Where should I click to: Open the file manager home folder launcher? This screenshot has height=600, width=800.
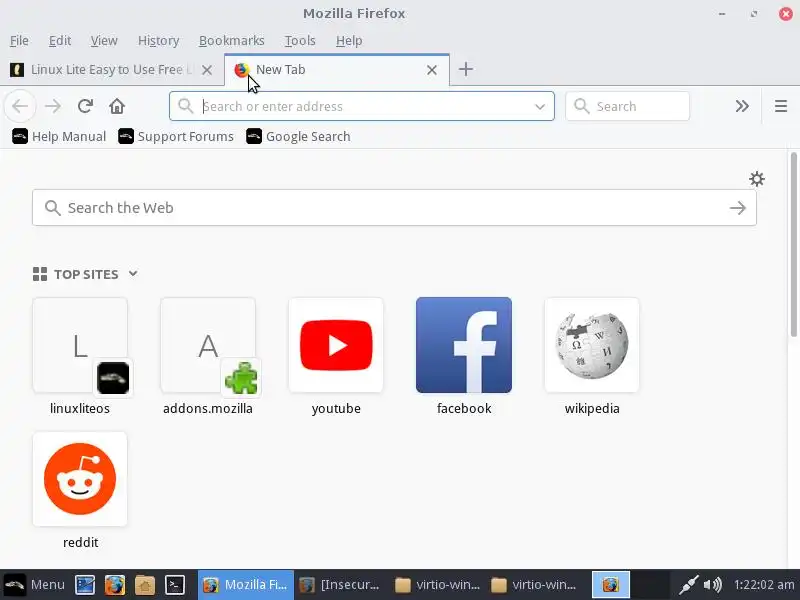145,585
